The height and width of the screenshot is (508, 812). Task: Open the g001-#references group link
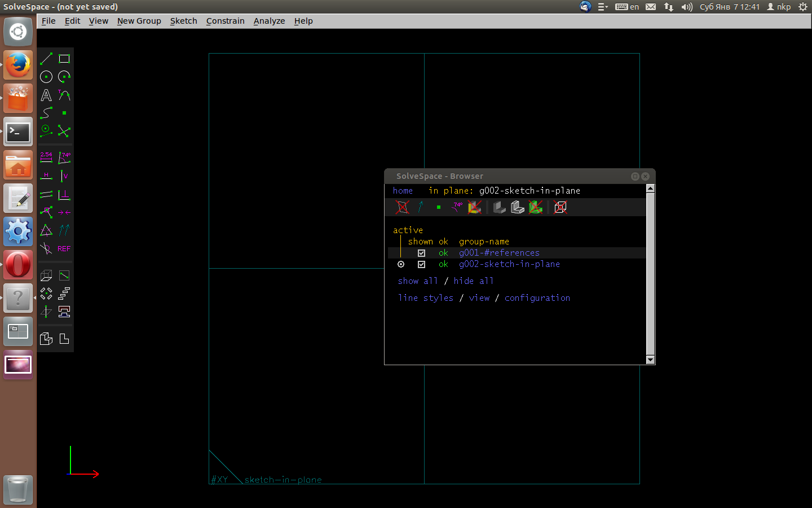[499, 253]
